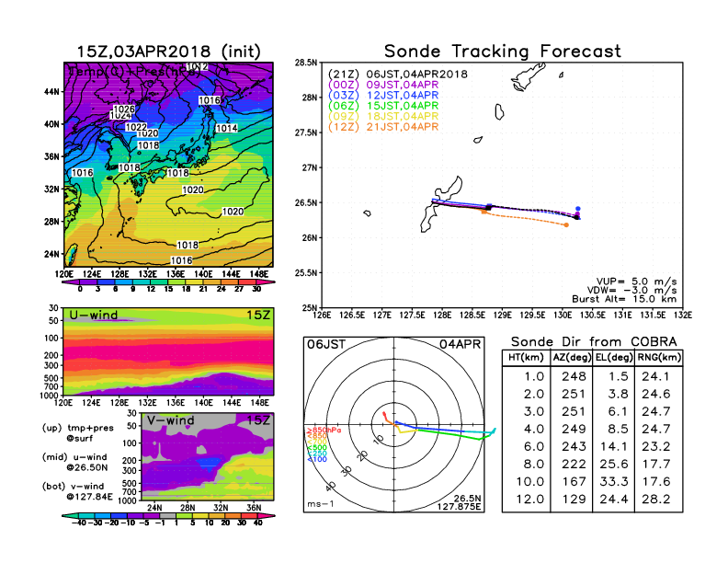Click range value 28.2 in the 12.0 km row
The image size is (728, 563).
tap(655, 499)
